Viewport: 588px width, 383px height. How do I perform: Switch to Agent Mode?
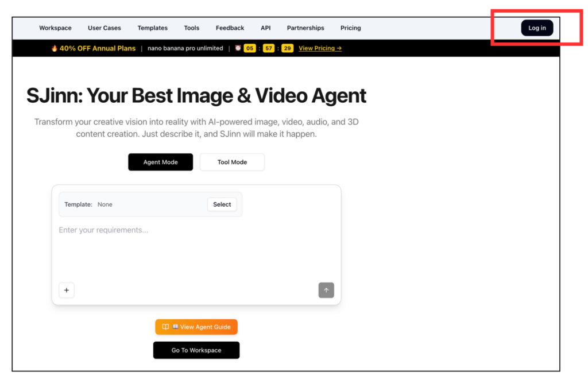coord(160,162)
